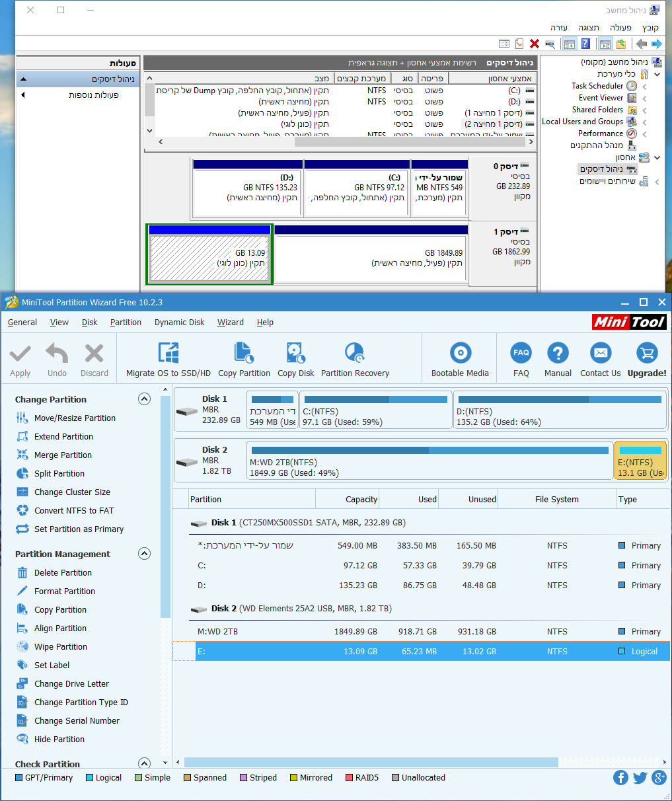Screen dimensions: 672x801
Task: Choose Split Partition action
Action: [x=50, y=474]
